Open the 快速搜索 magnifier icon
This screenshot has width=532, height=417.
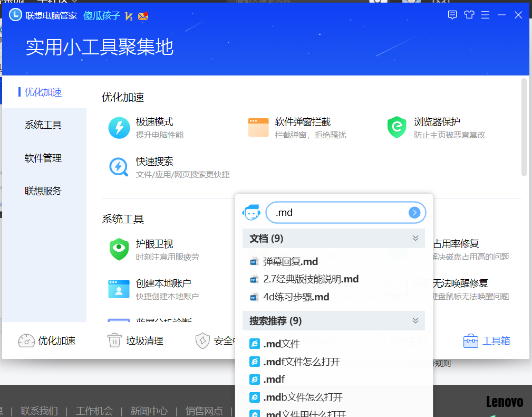point(119,167)
